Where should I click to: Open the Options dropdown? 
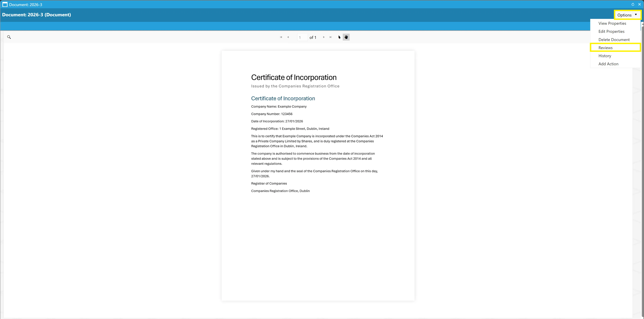[628, 15]
